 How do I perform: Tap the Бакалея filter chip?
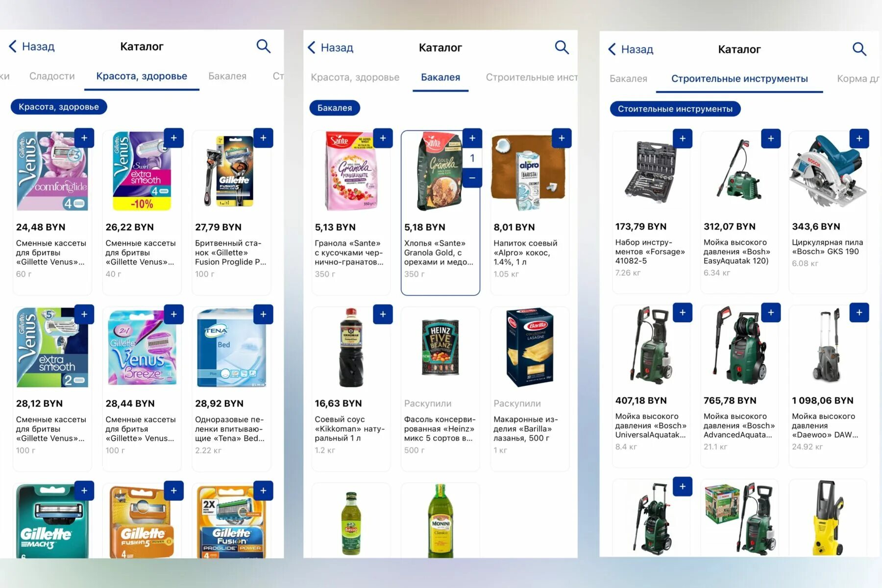pos(335,108)
